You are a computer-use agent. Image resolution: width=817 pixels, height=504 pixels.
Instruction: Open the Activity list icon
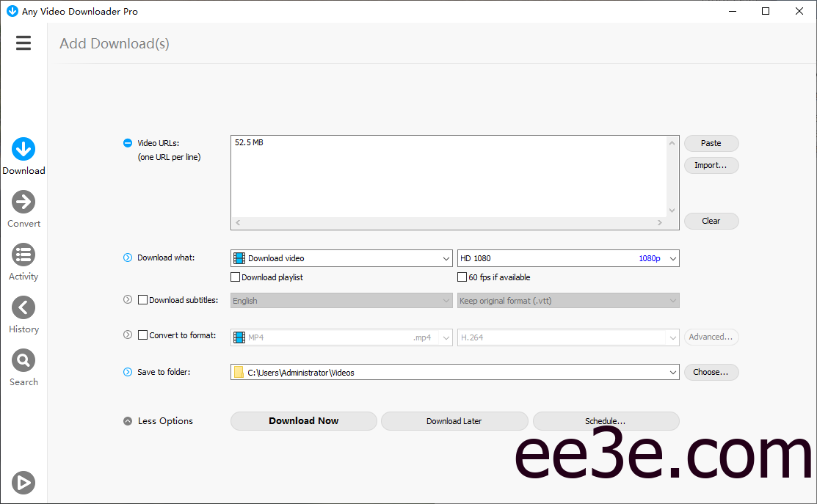(x=23, y=255)
